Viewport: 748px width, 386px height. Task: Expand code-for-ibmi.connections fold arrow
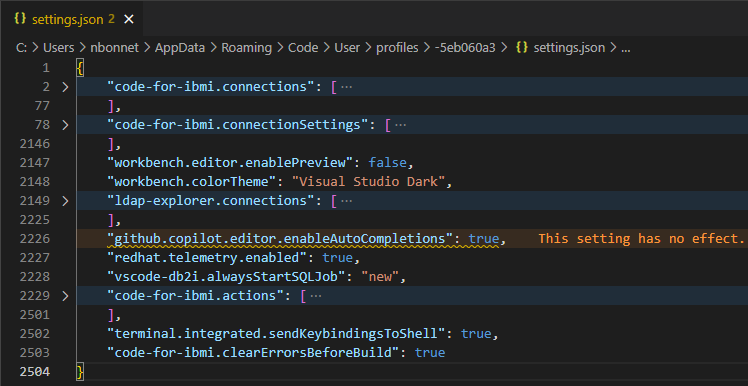pyautogui.click(x=65, y=87)
